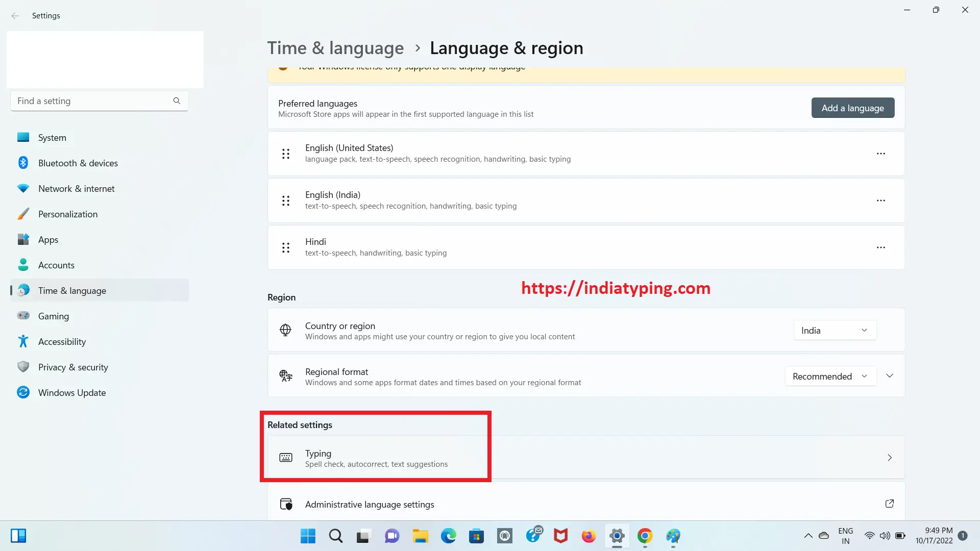Open Personalization settings

67,213
